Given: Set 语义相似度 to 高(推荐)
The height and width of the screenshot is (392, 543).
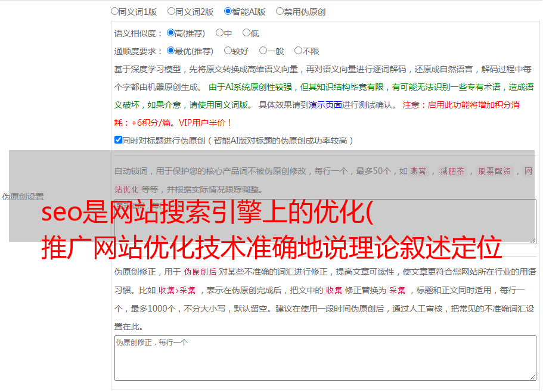Looking at the screenshot, I should tap(170, 33).
